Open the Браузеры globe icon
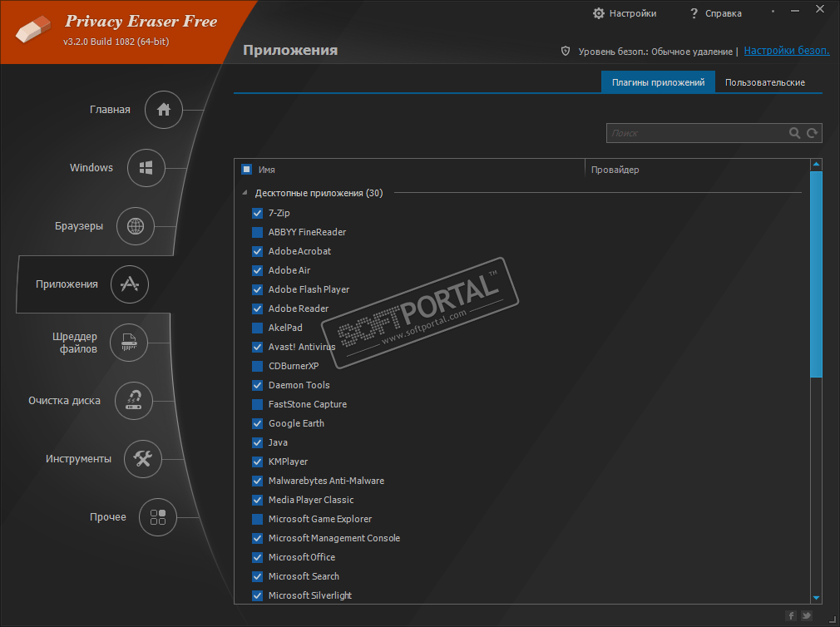Screen dimensions: 840x627 136,226
